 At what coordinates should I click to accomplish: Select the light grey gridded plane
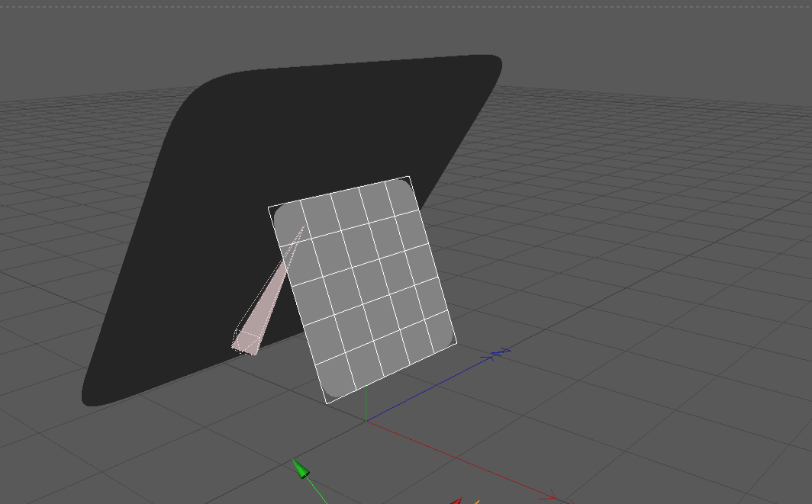[x=362, y=290]
